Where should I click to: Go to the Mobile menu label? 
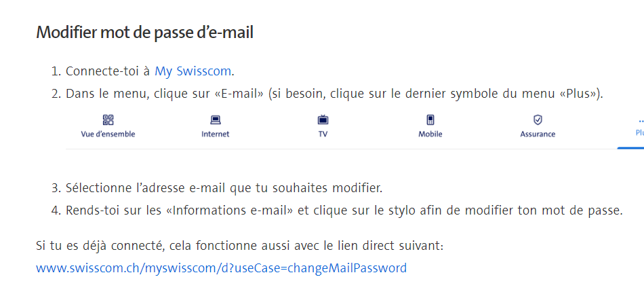coord(430,134)
